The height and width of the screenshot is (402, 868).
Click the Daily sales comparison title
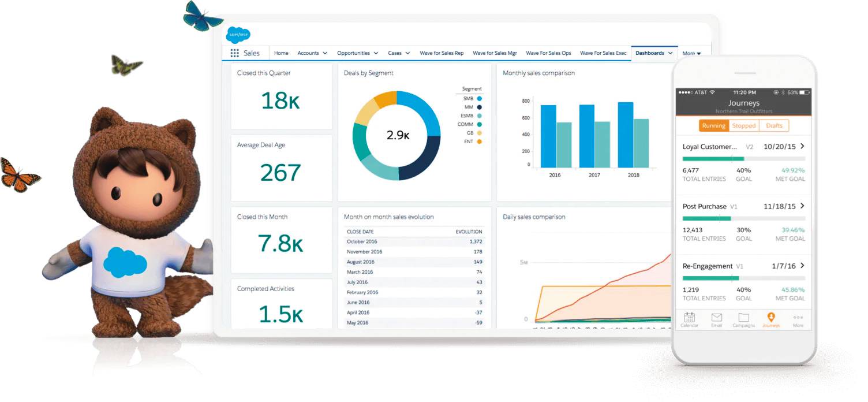[x=534, y=217]
